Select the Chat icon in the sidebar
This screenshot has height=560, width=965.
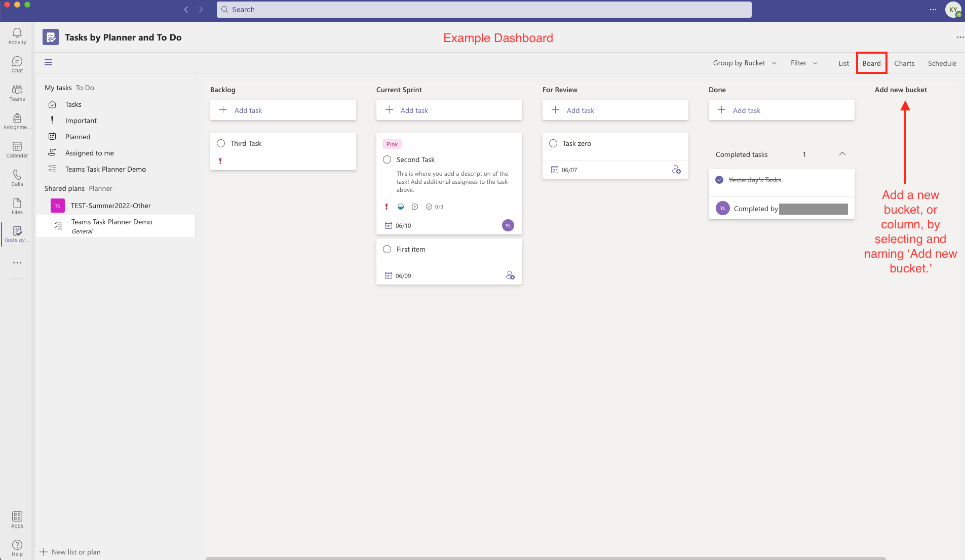[17, 64]
